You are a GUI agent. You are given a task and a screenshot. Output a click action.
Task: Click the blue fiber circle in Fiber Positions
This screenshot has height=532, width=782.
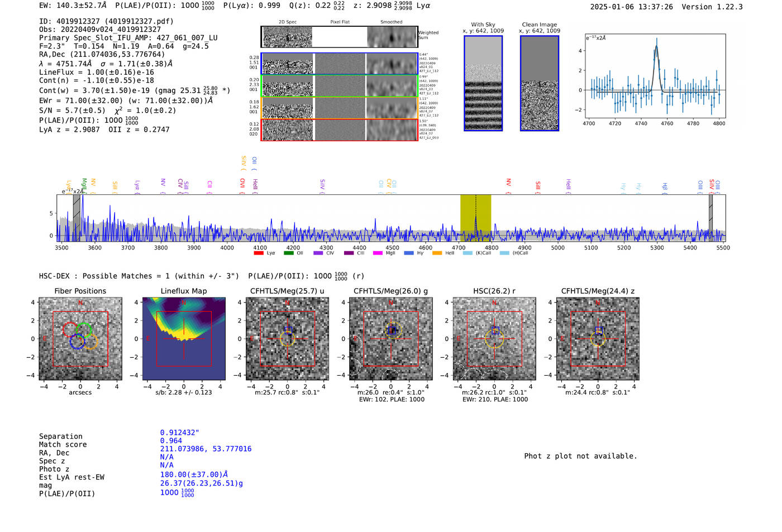click(x=77, y=342)
